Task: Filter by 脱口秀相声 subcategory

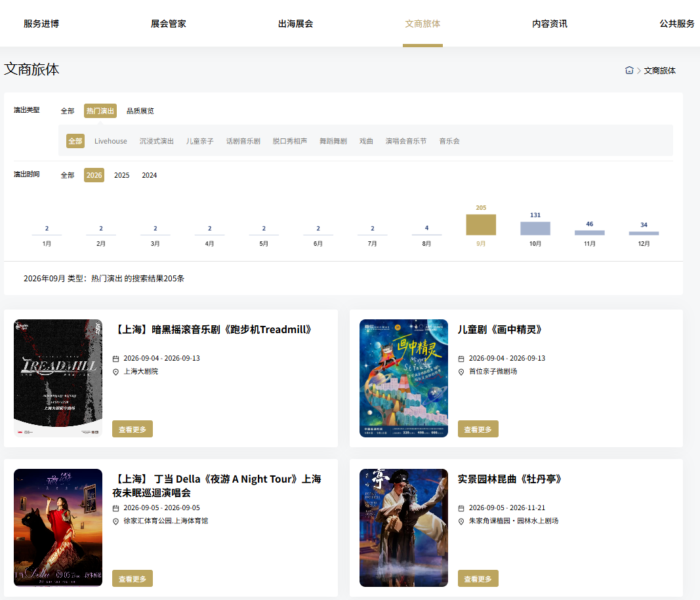Action: pyautogui.click(x=290, y=141)
